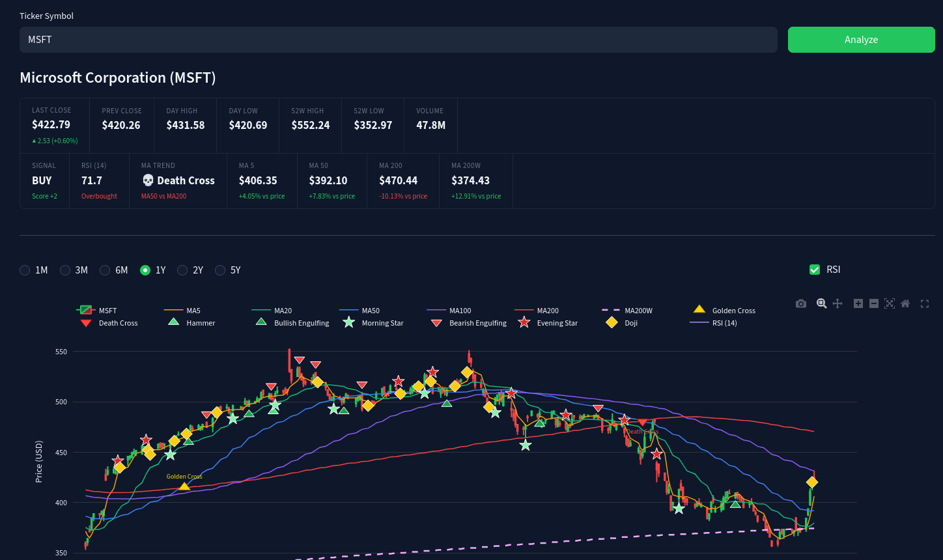Image resolution: width=943 pixels, height=560 pixels.
Task: Hide Doji markers via legend
Action: pos(622,323)
